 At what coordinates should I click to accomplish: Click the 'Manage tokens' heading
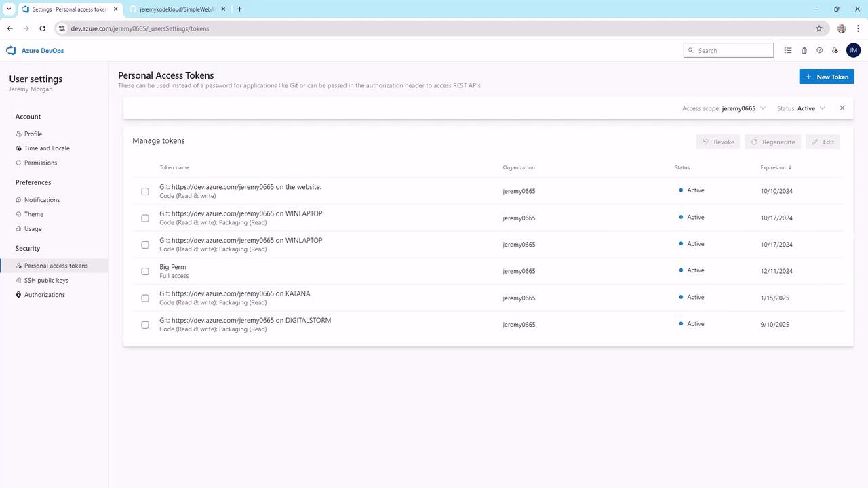click(159, 141)
